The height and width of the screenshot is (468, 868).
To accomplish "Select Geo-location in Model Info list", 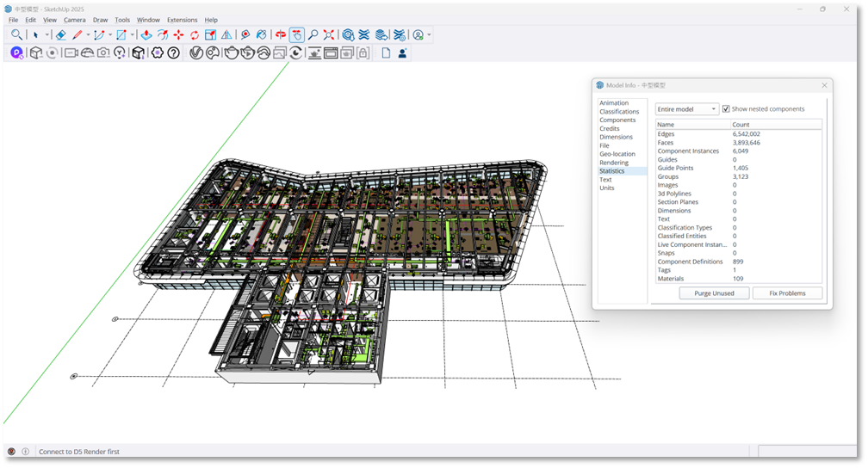I will coord(616,154).
